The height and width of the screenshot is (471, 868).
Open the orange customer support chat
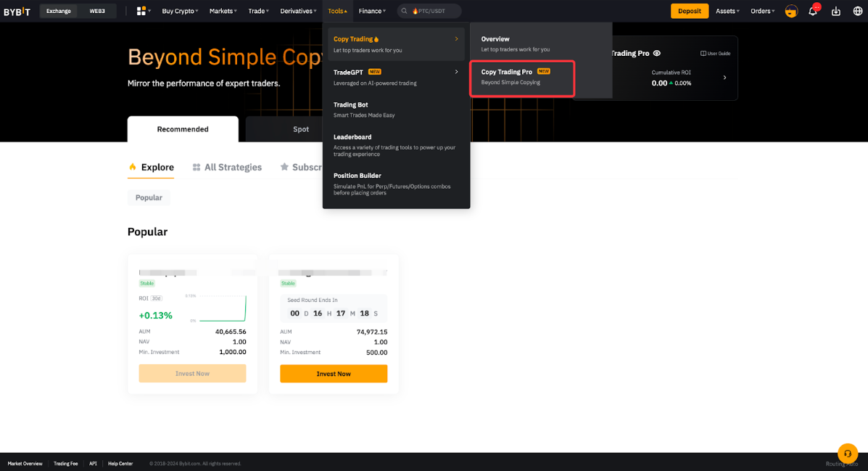(847, 453)
